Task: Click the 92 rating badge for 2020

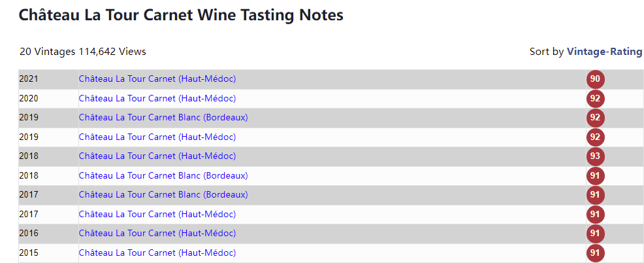Action: [x=595, y=99]
